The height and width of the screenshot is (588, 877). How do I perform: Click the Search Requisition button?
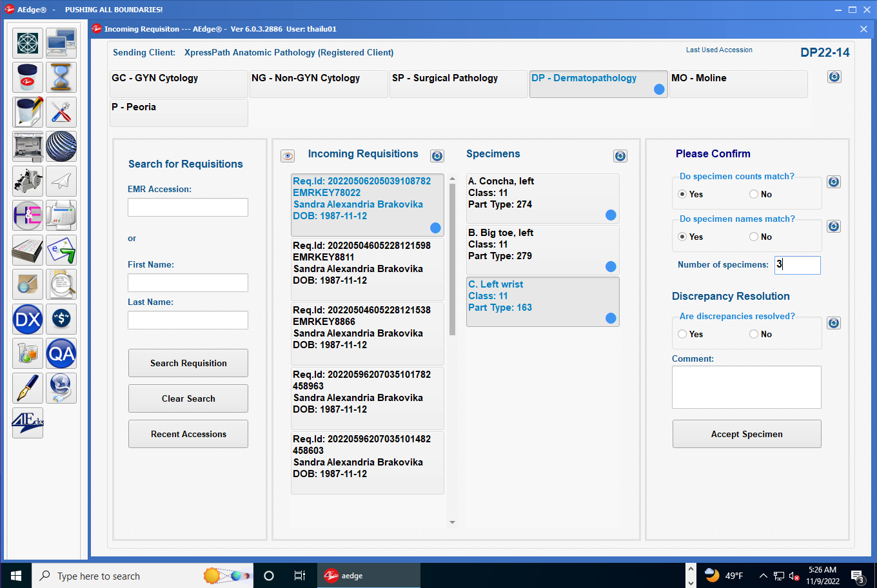(188, 363)
